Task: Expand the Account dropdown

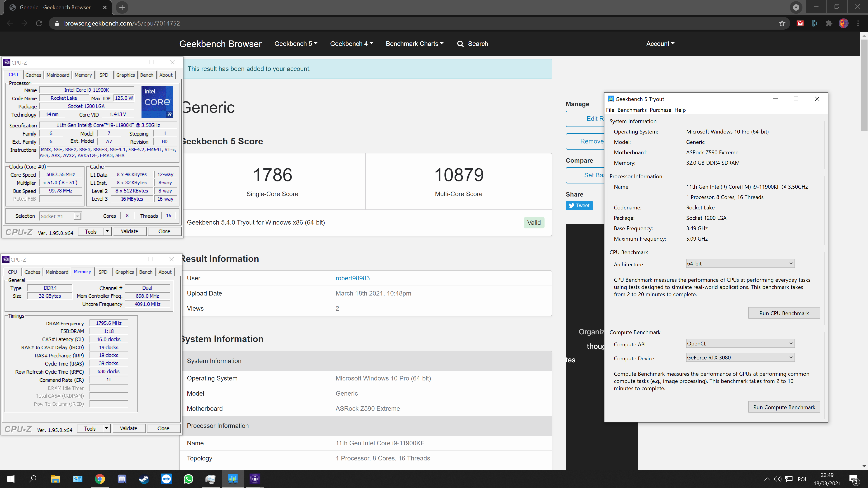Action: point(660,44)
